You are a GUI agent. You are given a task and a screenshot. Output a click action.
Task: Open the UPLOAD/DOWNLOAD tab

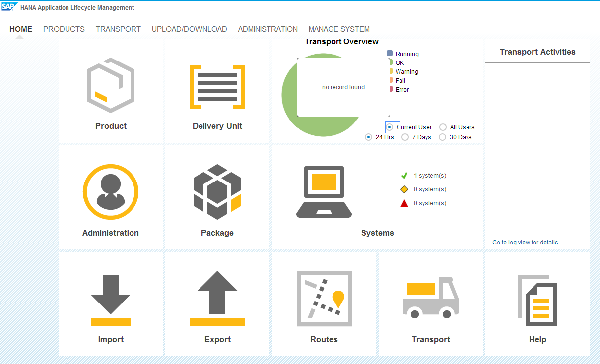point(190,29)
